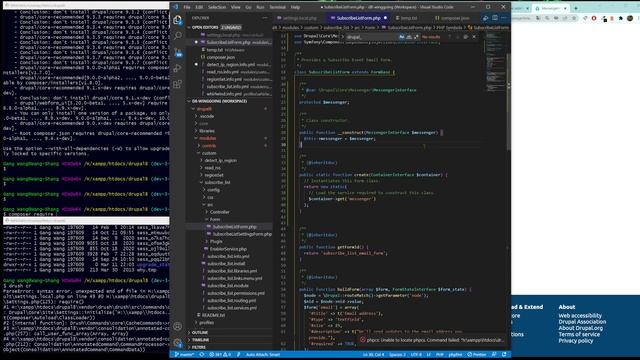Toggle Match Case in find widget
Image resolution: width=640 pixels, height=360 pixels.
(x=402, y=37)
